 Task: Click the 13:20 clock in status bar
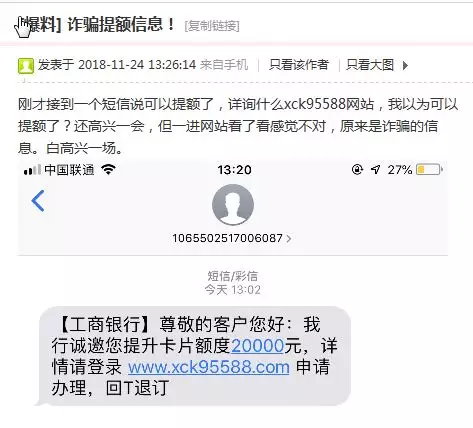[x=235, y=170]
